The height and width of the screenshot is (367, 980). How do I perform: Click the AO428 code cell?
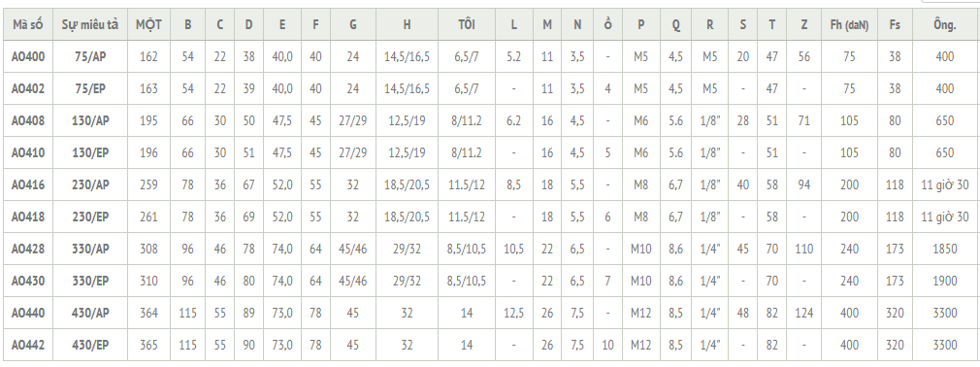28,249
